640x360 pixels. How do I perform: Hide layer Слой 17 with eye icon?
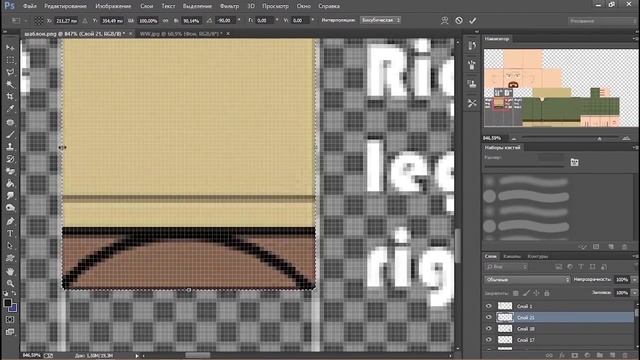[489, 340]
